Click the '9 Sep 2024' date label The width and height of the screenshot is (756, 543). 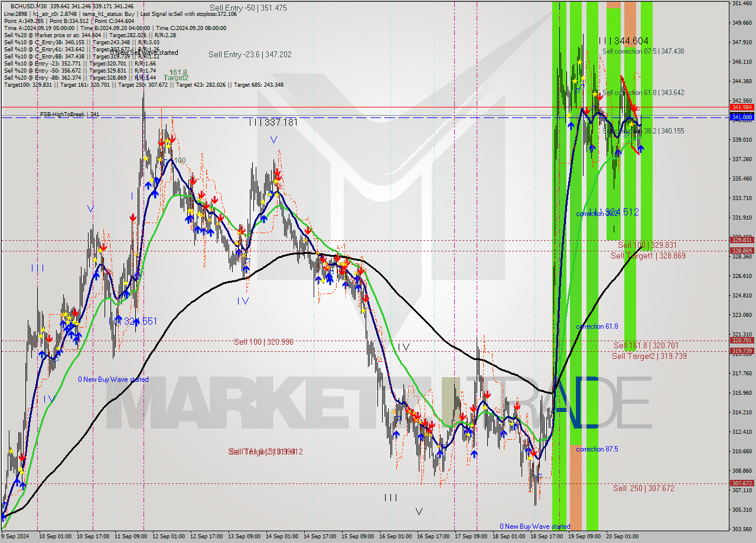click(x=15, y=537)
